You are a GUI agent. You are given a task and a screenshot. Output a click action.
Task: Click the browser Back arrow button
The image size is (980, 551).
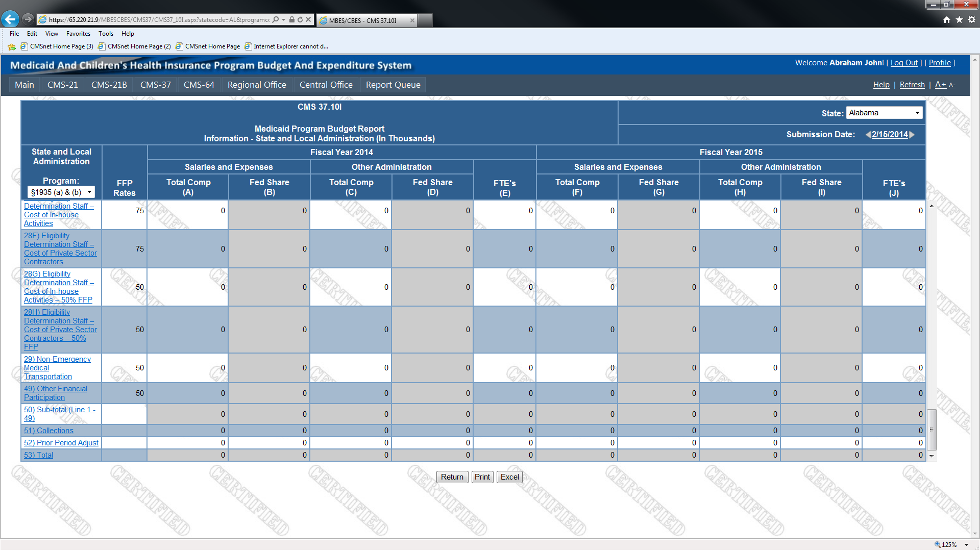(x=10, y=19)
